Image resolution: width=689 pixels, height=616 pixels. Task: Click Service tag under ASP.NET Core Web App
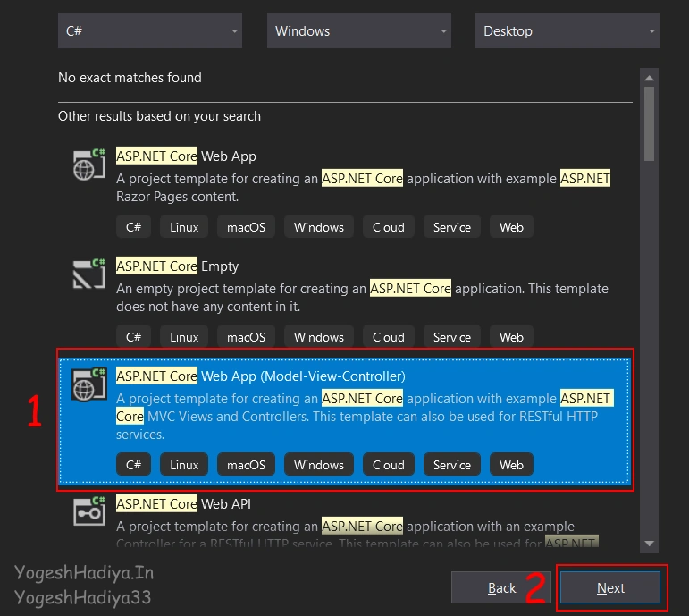click(x=451, y=227)
